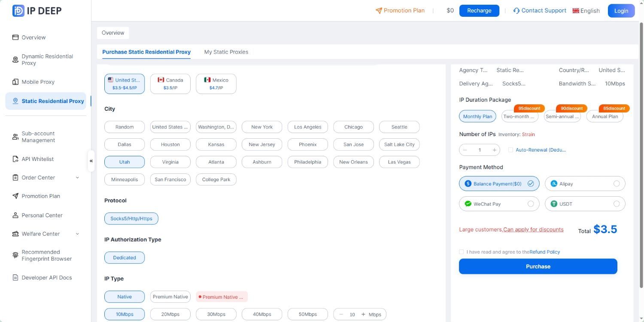Screen dimensions: 644x322
Task: Click the IP DEEP logo icon
Action: [x=18, y=11]
